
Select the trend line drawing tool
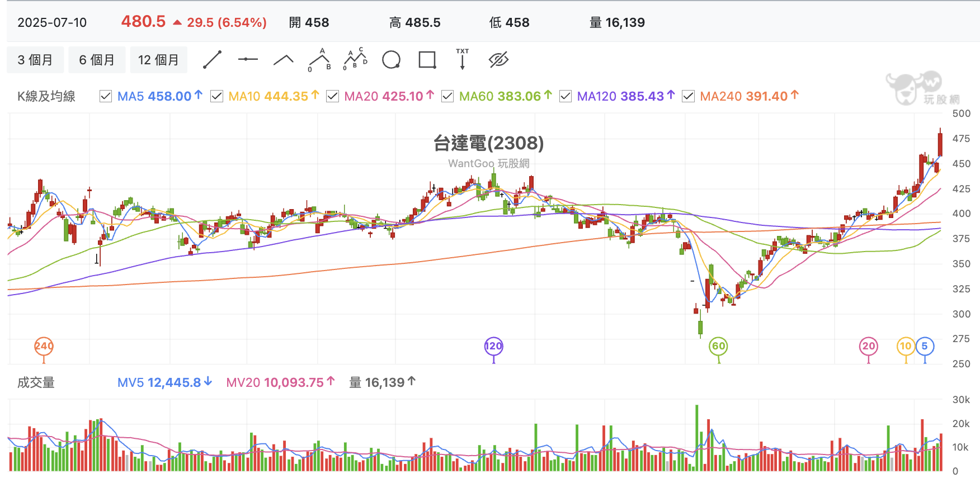pos(212,60)
